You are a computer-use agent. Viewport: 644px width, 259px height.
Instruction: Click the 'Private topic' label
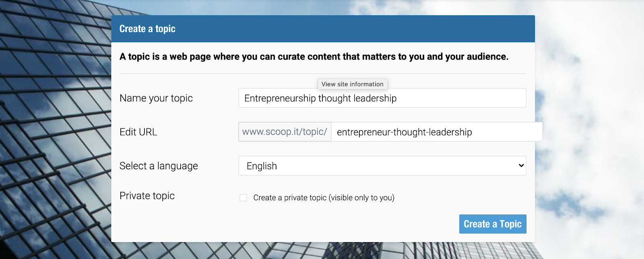tap(147, 196)
